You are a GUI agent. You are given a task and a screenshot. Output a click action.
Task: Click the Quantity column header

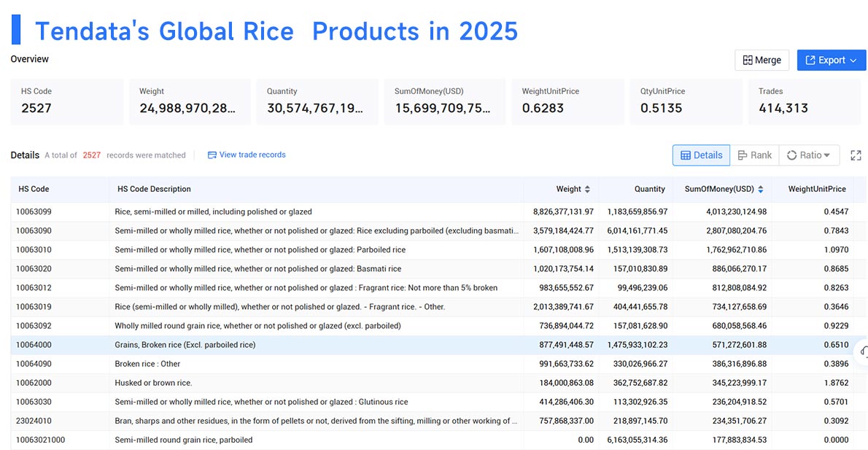click(649, 190)
